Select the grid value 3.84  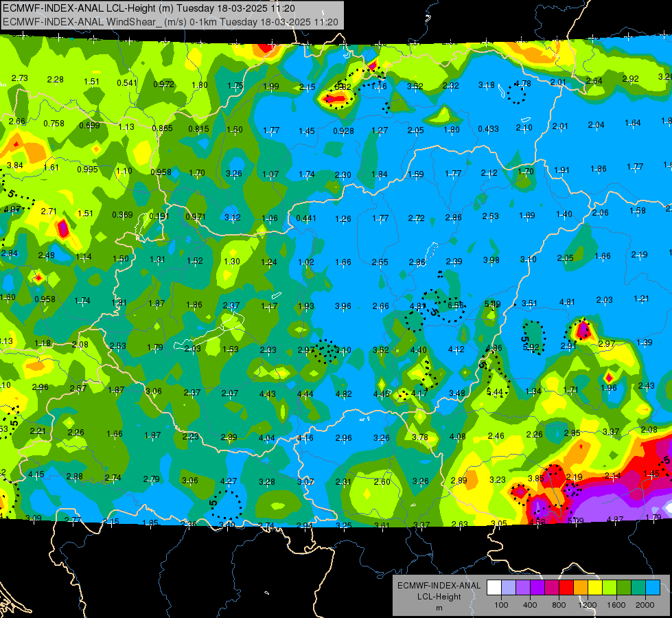(x=15, y=165)
